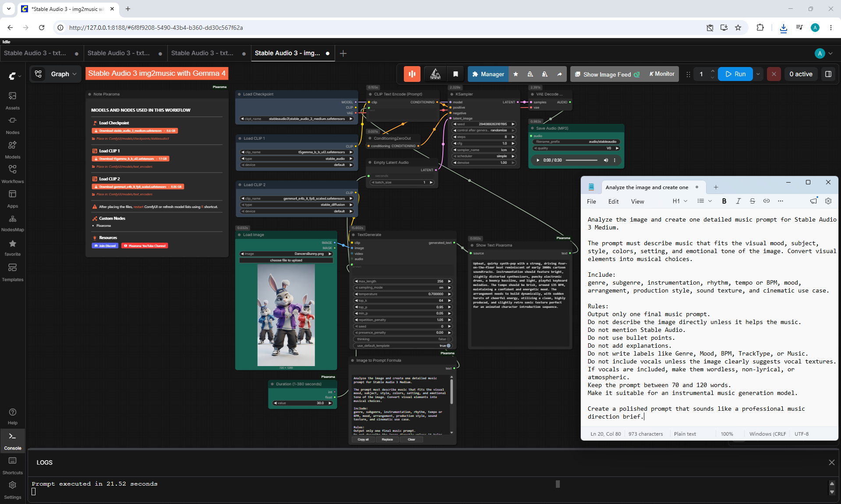Apply bold formatting in Notepad

724,201
